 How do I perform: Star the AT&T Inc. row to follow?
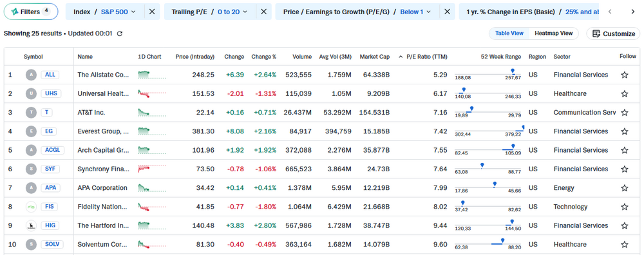[624, 113]
